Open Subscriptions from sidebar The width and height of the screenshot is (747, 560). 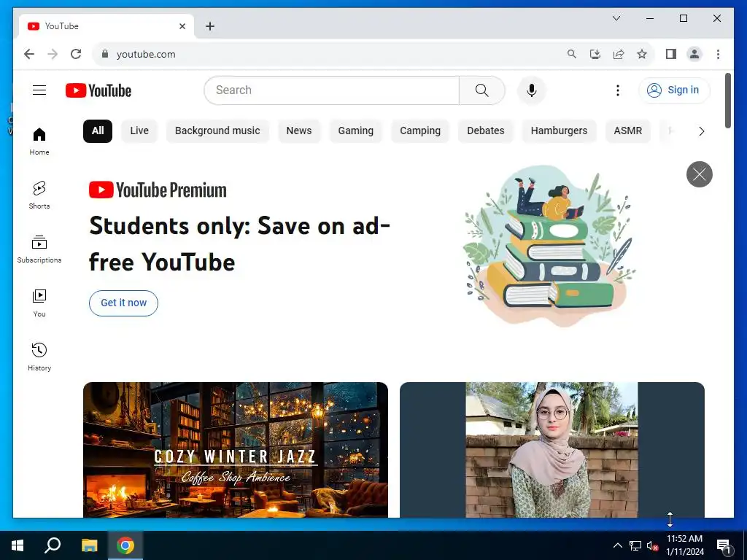click(39, 249)
